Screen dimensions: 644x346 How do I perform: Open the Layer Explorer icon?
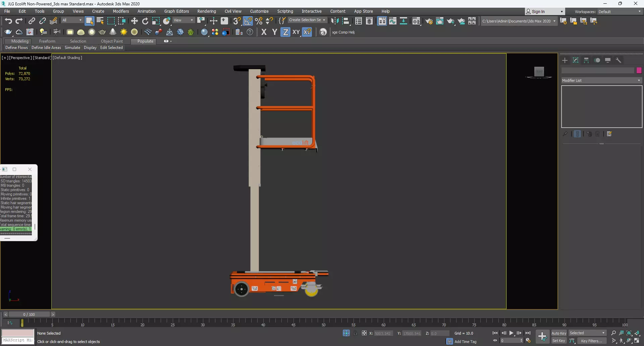coord(369,21)
